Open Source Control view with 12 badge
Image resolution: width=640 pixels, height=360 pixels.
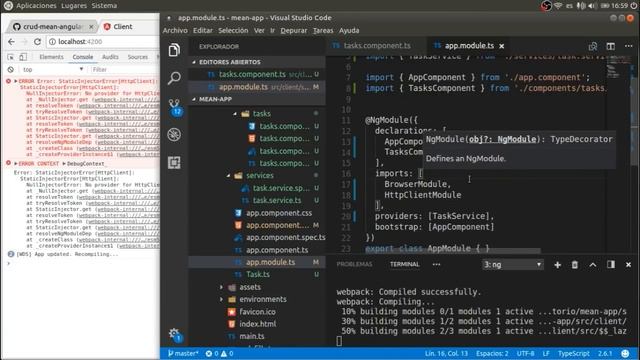tap(175, 107)
